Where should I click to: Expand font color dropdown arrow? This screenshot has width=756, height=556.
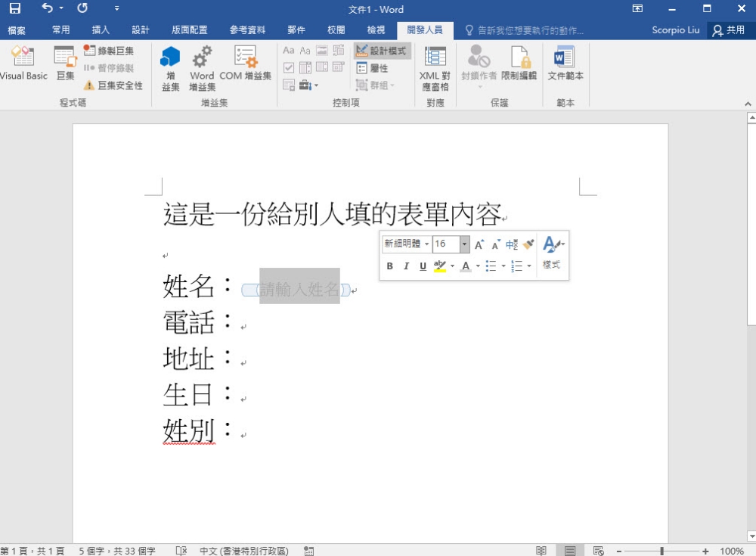[478, 266]
